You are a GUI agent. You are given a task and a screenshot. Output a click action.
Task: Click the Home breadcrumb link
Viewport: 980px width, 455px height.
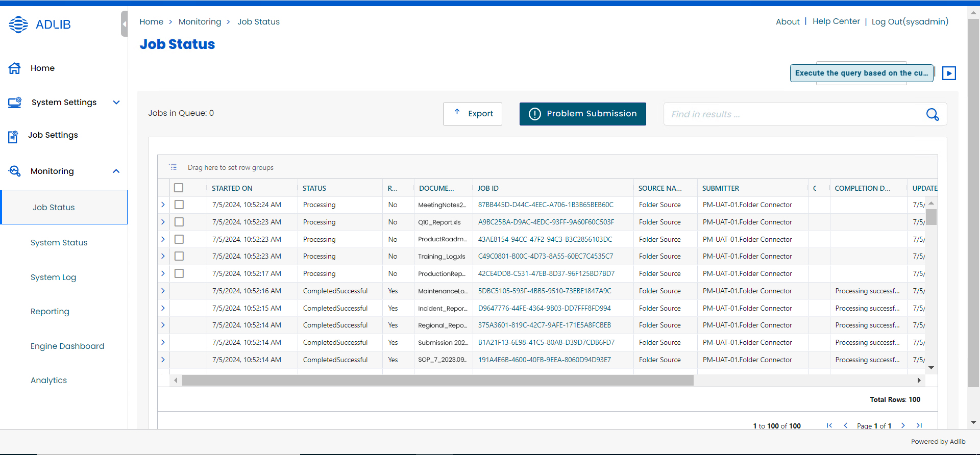(x=152, y=22)
